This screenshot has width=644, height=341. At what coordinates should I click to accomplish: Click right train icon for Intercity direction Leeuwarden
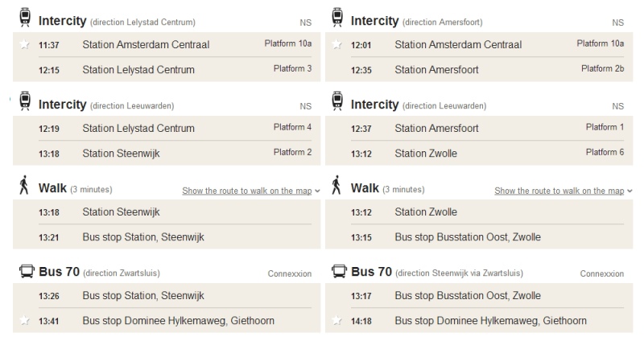(x=337, y=101)
